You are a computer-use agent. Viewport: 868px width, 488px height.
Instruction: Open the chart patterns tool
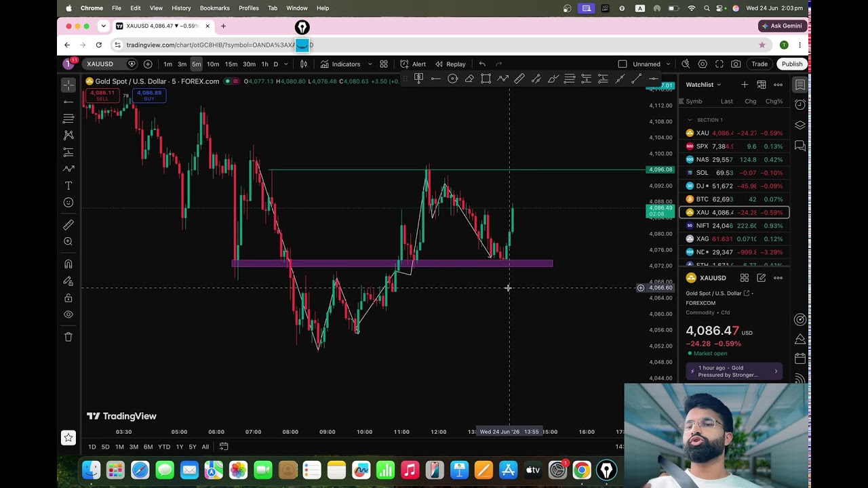tap(68, 136)
